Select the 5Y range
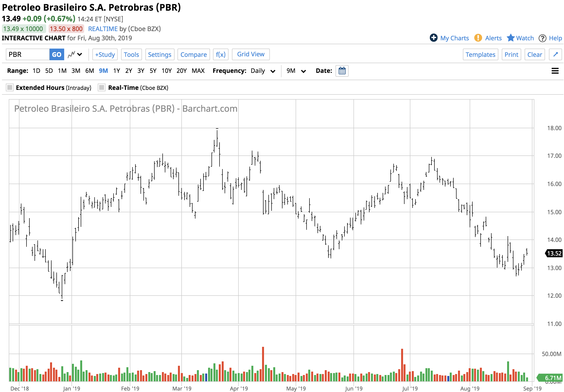 [x=153, y=71]
